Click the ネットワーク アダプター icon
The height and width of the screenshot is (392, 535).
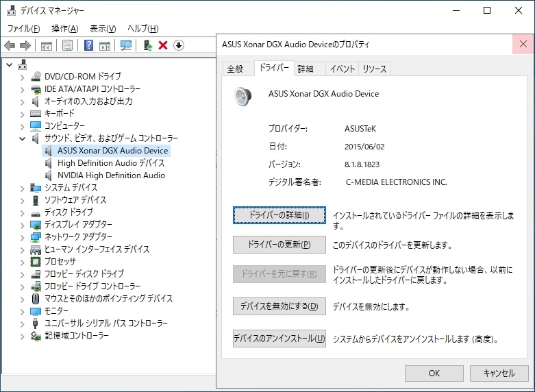36,237
